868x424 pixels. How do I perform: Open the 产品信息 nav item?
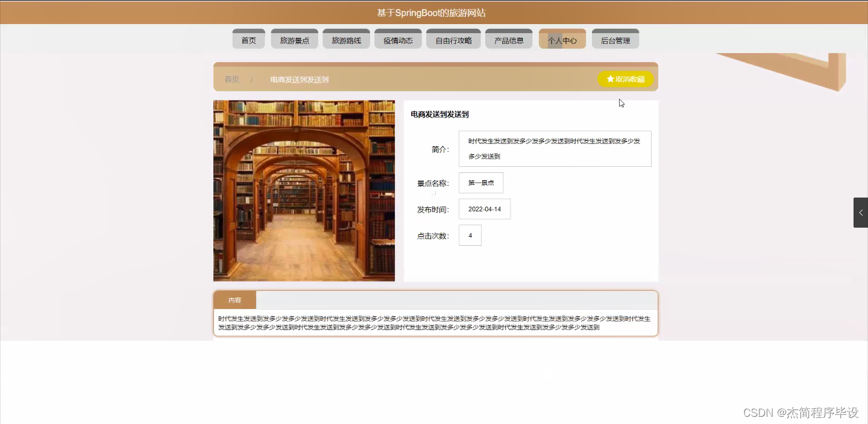point(509,39)
